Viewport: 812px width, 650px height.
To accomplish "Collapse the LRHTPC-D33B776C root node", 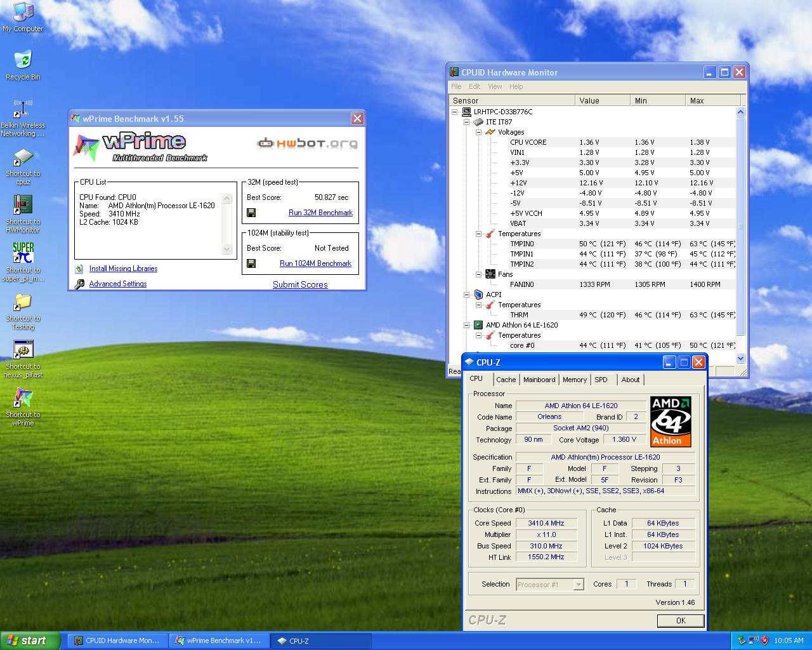I will click(x=455, y=112).
